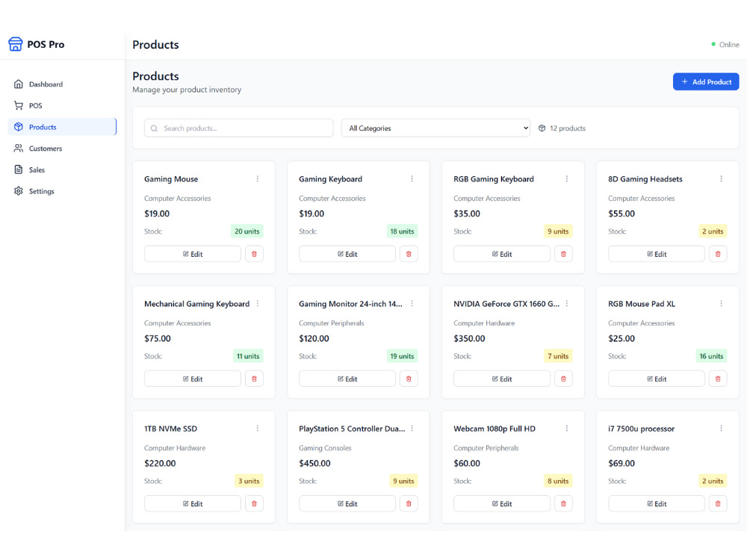Click the $450.00 price
The width and height of the screenshot is (747, 560).
click(x=314, y=464)
